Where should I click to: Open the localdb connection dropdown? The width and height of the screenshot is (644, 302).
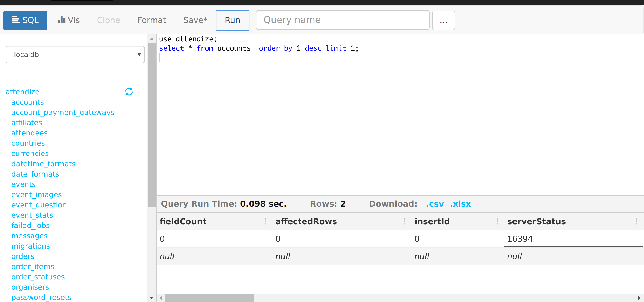tap(75, 55)
